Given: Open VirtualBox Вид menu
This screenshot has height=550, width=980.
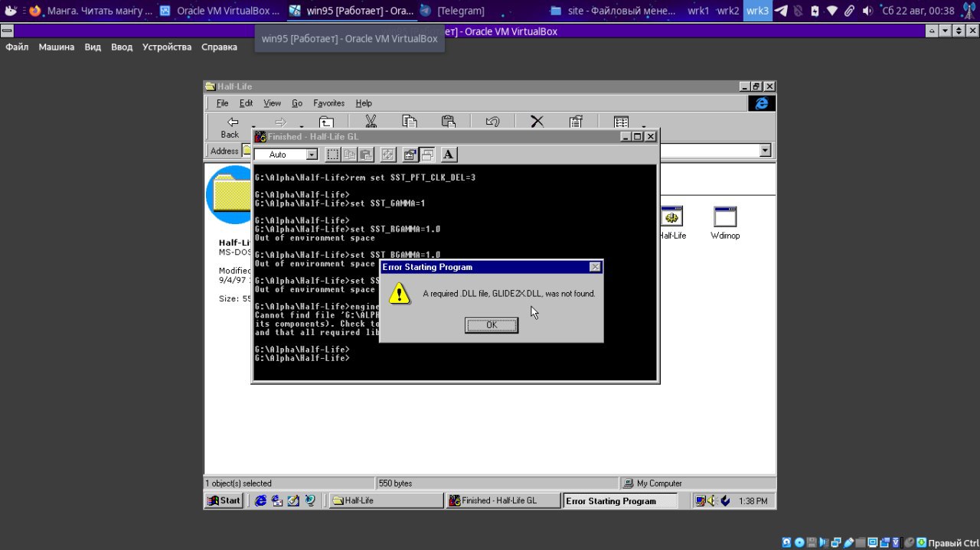Looking at the screenshot, I should pos(93,47).
